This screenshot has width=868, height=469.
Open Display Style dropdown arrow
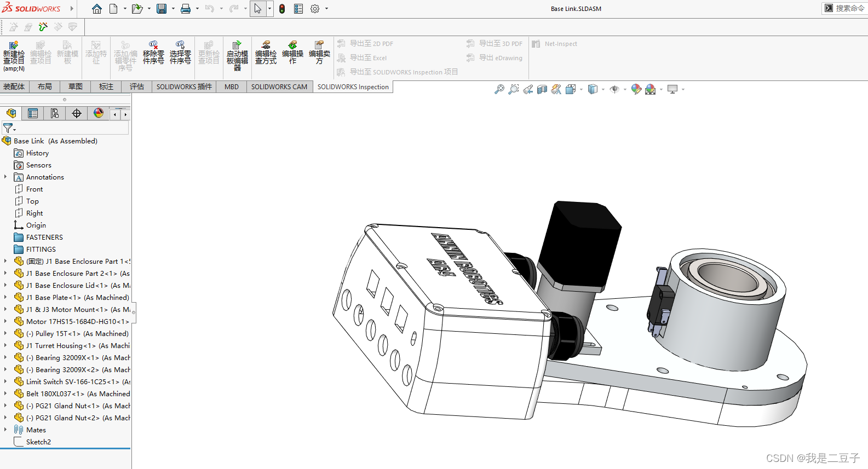coord(603,89)
